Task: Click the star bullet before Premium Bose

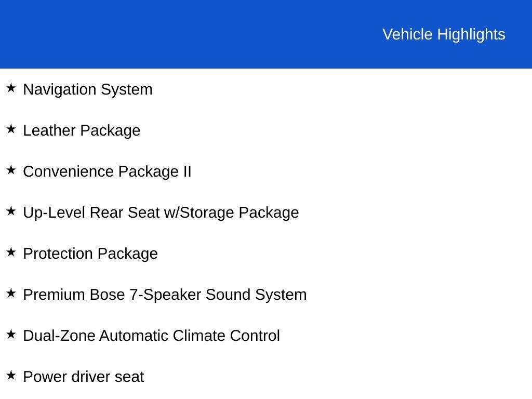Action: [11, 294]
